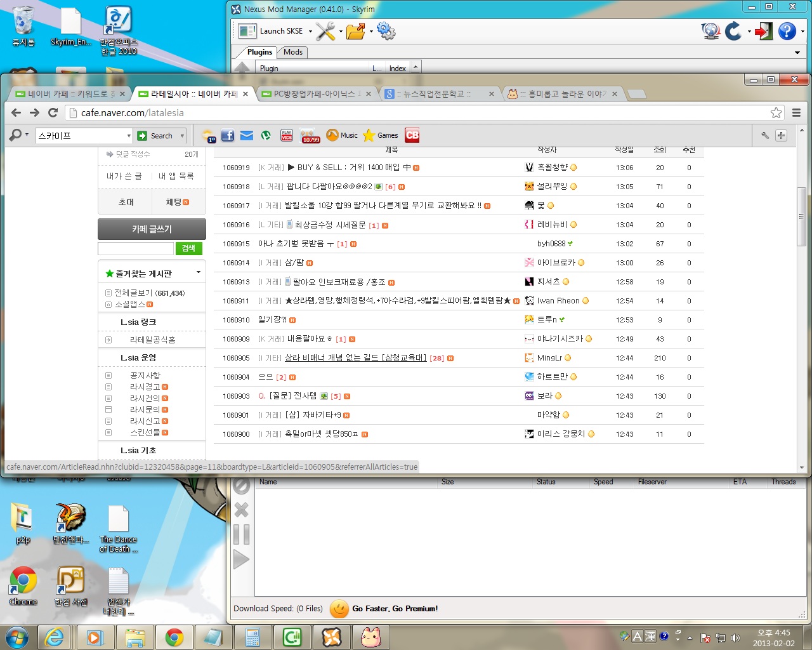Click the weather icon in the toolbar
The width and height of the screenshot is (812, 650).
click(208, 135)
